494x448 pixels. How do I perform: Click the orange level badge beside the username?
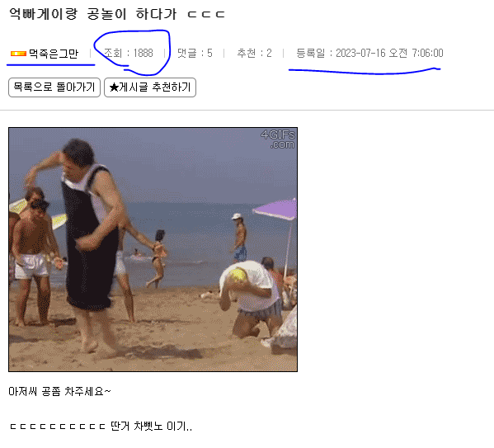(x=18, y=54)
